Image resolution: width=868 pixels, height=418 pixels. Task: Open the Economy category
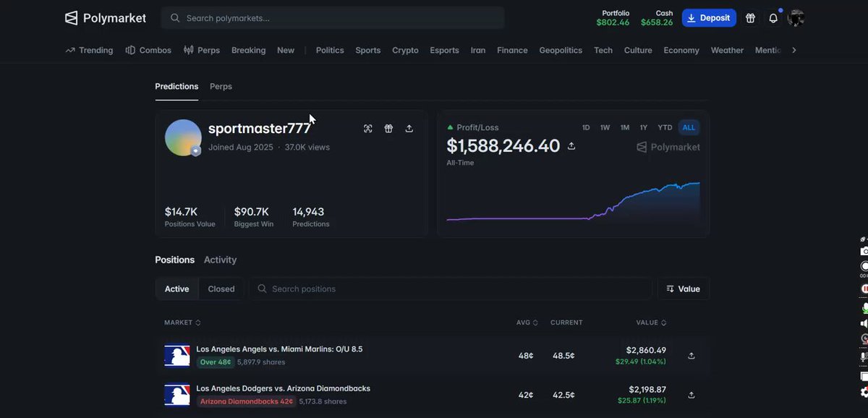click(x=681, y=51)
